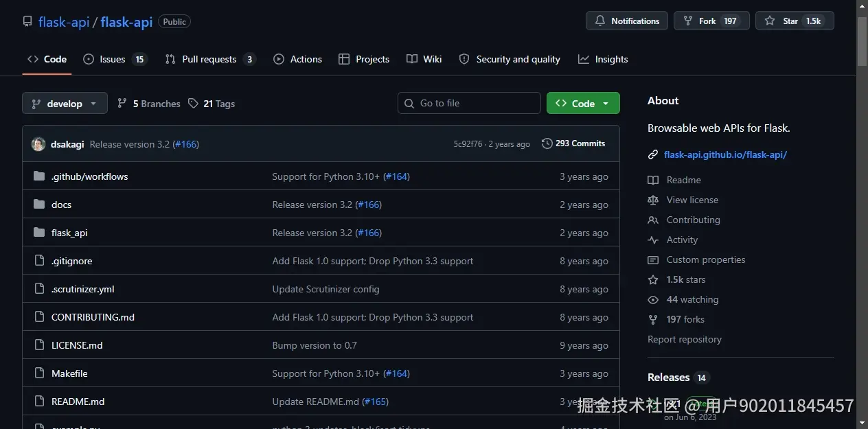Click dsakagi's avatar in latest commit

pyautogui.click(x=38, y=144)
